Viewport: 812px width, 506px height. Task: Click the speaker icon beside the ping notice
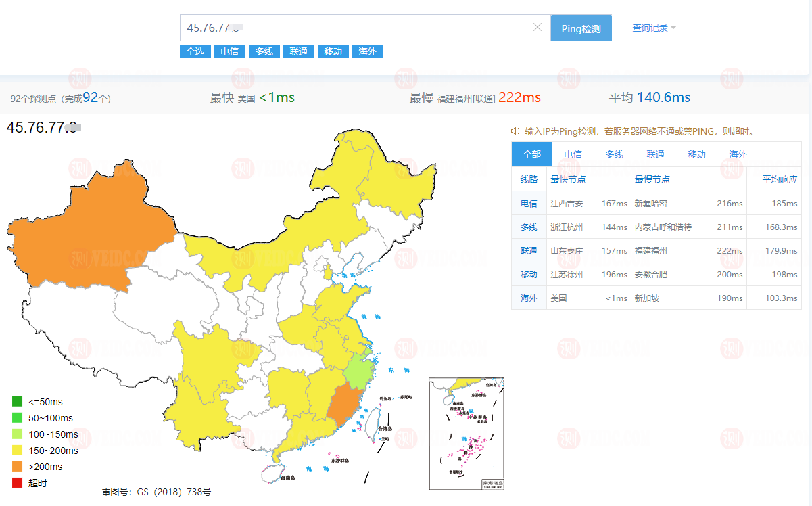(x=515, y=133)
